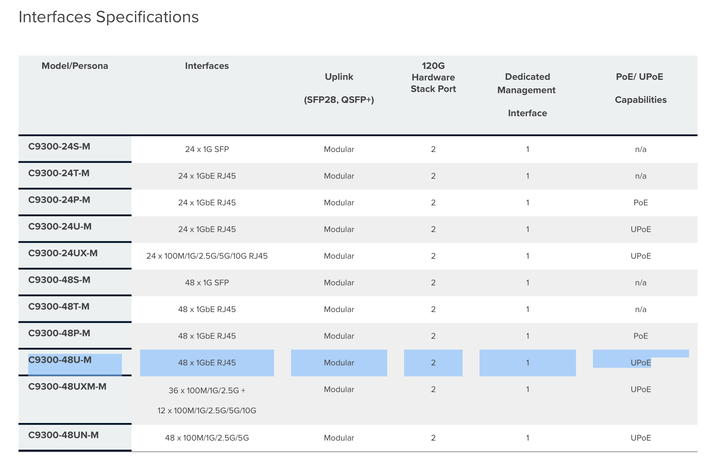Screen dimensions: 713x464
Task: Select the C9300-24UX-M row label
Action: coord(62,253)
